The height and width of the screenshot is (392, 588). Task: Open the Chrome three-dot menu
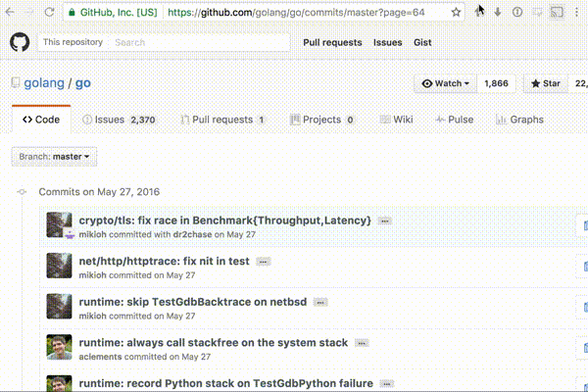coord(576,13)
